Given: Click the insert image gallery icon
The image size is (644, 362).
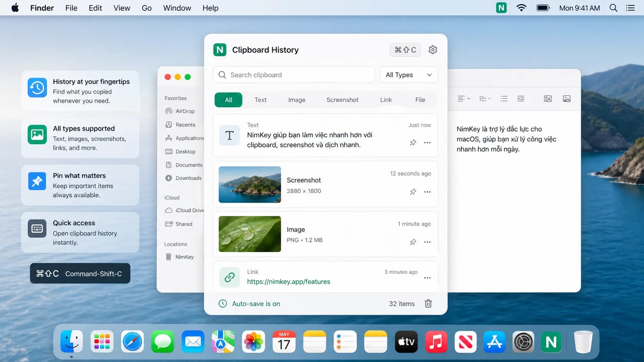Looking at the screenshot, I should (548, 99).
